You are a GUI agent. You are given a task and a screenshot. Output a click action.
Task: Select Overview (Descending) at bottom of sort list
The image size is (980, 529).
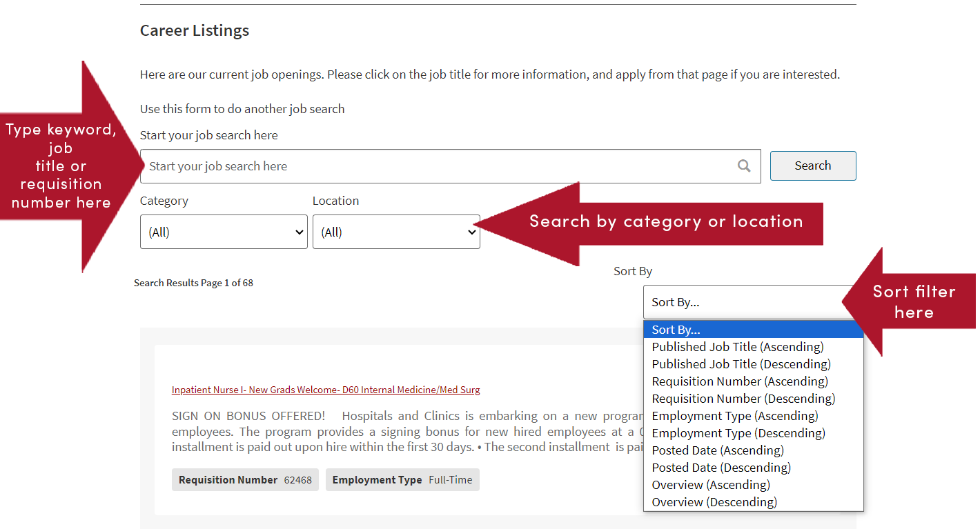click(713, 501)
